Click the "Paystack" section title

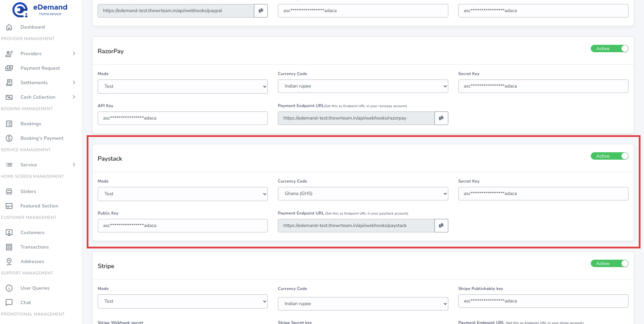110,159
